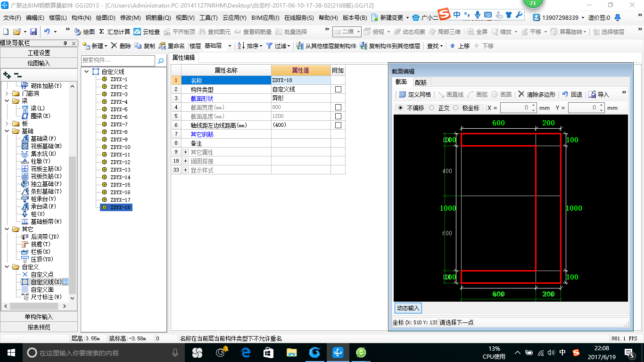Click the undo arrow in top toolbar
Screen dimensions: 644x362
pos(47,32)
